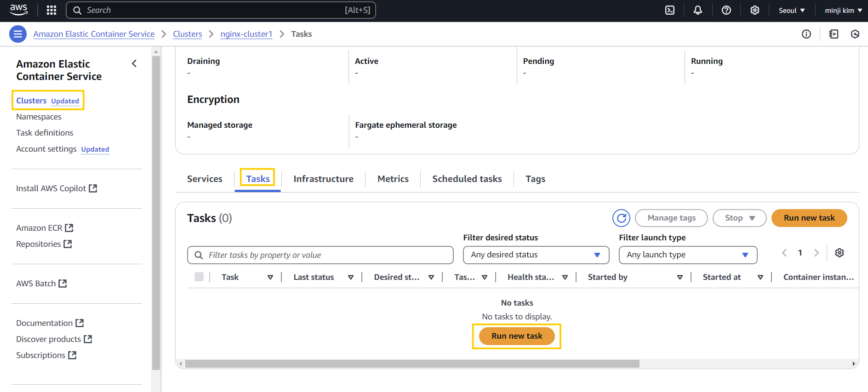Viewport: 868px width, 392px height.
Task: Sort by the Tas... column arrow
Action: (x=485, y=277)
